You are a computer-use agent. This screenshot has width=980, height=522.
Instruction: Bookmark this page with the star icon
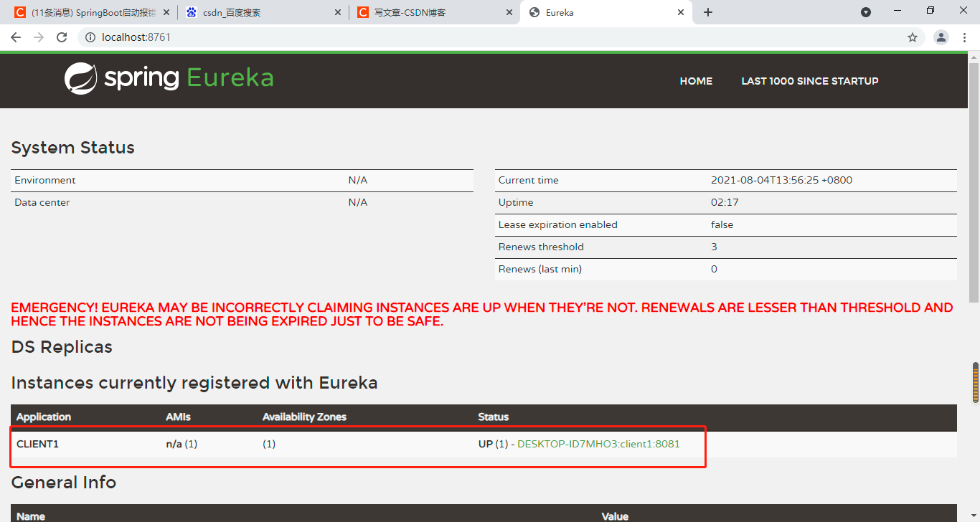pos(913,37)
